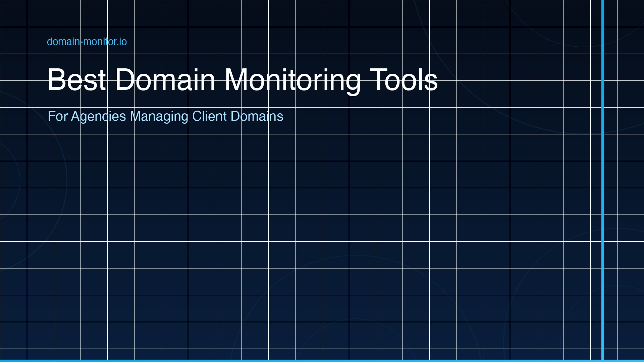Viewport: 644px width, 362px height.
Task: Select the grid cell in the top-left corner
Action: click(13, 13)
